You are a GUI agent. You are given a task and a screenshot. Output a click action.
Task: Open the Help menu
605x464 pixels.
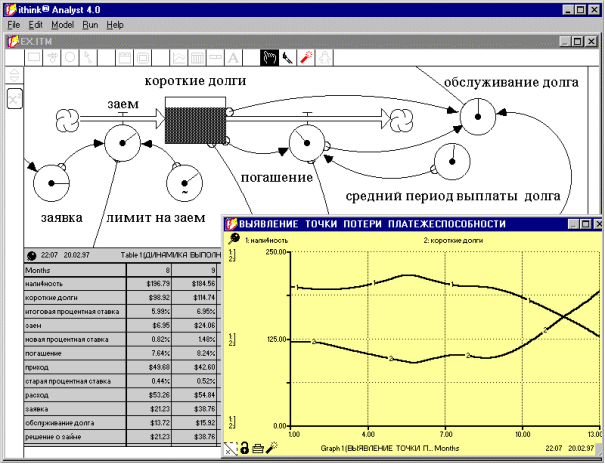coord(115,25)
